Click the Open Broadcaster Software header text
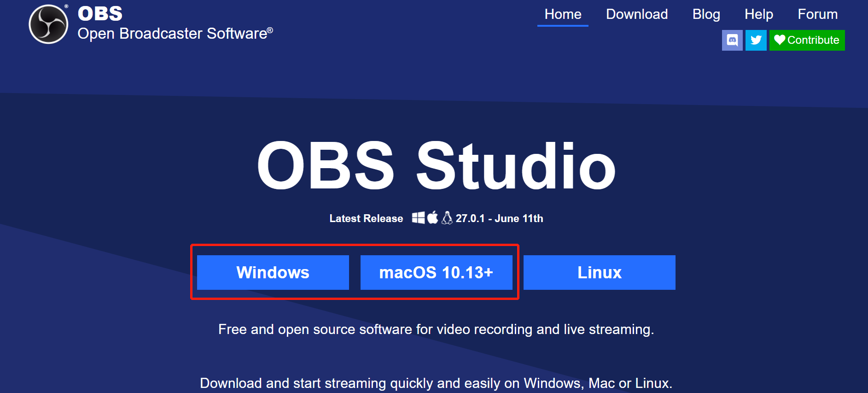Screen dimensions: 868x393 pos(175,34)
